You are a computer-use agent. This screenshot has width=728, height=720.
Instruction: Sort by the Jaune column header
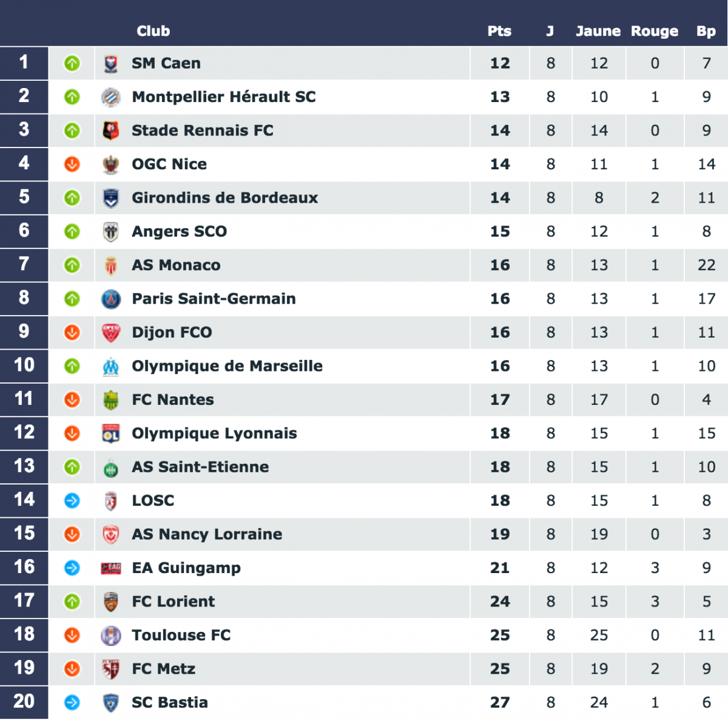click(598, 31)
